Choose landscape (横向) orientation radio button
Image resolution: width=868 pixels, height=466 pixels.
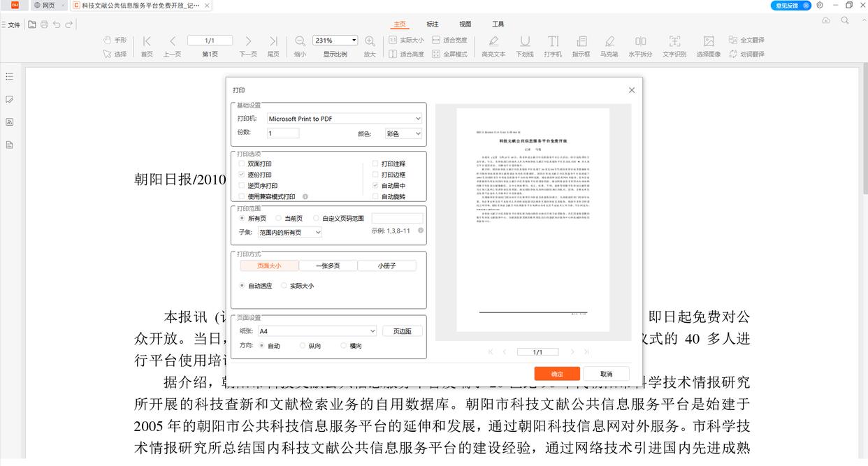(x=343, y=346)
